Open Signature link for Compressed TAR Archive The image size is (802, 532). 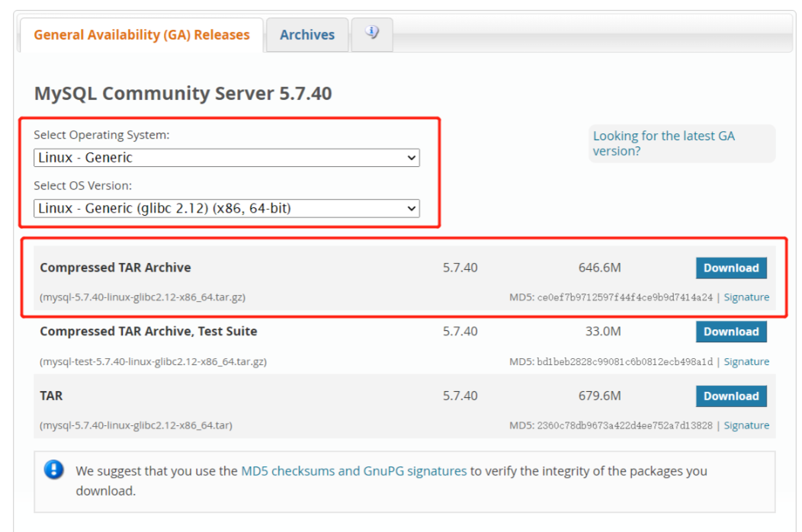(746, 297)
